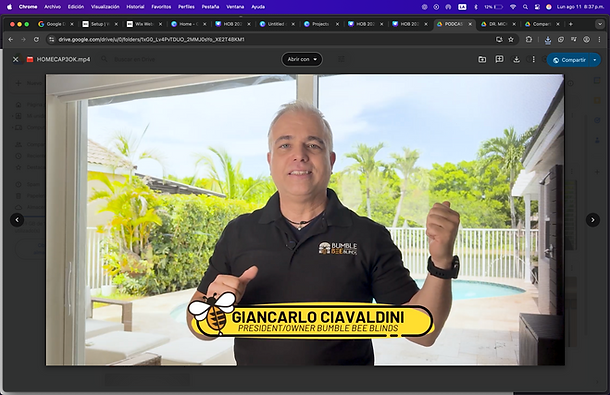Open the LA input source menu
The height and width of the screenshot is (395, 610).
click(462, 7)
